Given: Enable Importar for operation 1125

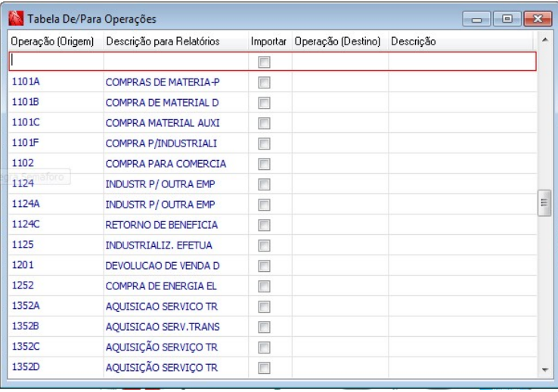Looking at the screenshot, I should (264, 245).
